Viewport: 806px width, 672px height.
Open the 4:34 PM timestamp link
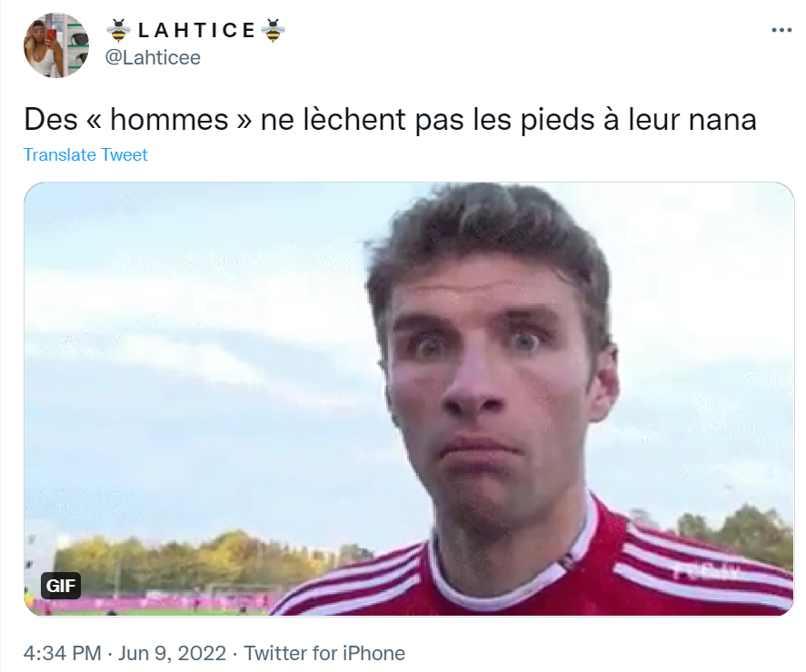(x=62, y=654)
